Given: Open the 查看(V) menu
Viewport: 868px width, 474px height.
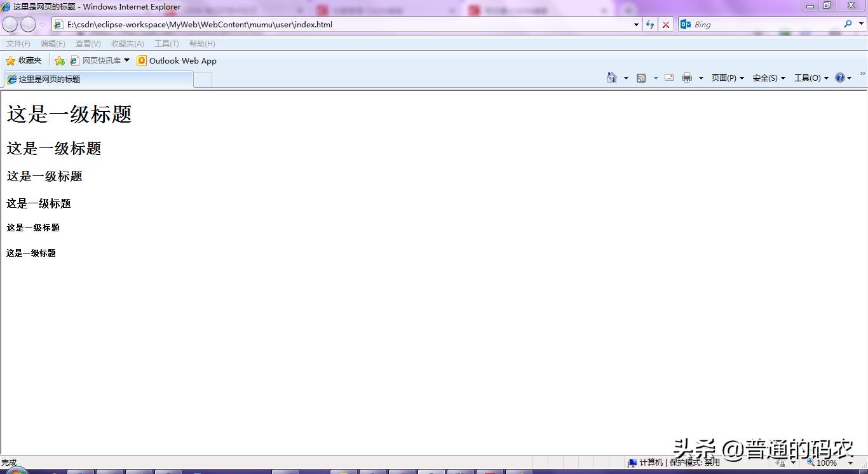Looking at the screenshot, I should tap(88, 44).
